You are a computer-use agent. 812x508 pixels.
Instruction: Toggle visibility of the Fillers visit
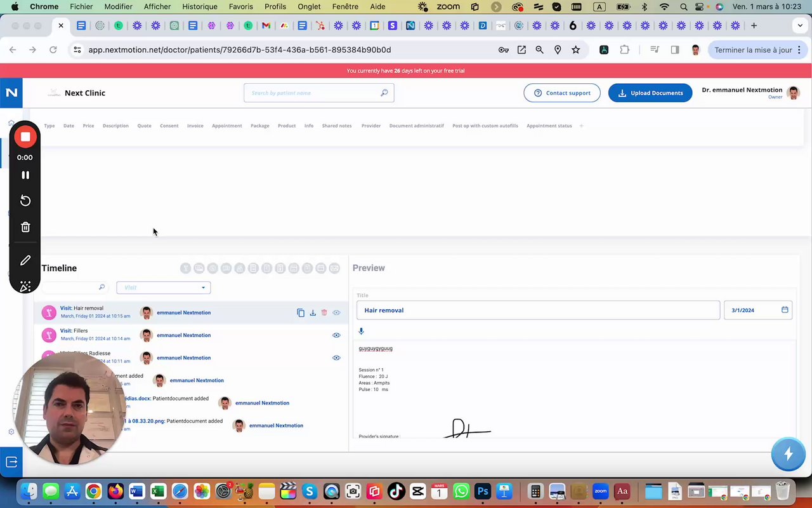336,335
